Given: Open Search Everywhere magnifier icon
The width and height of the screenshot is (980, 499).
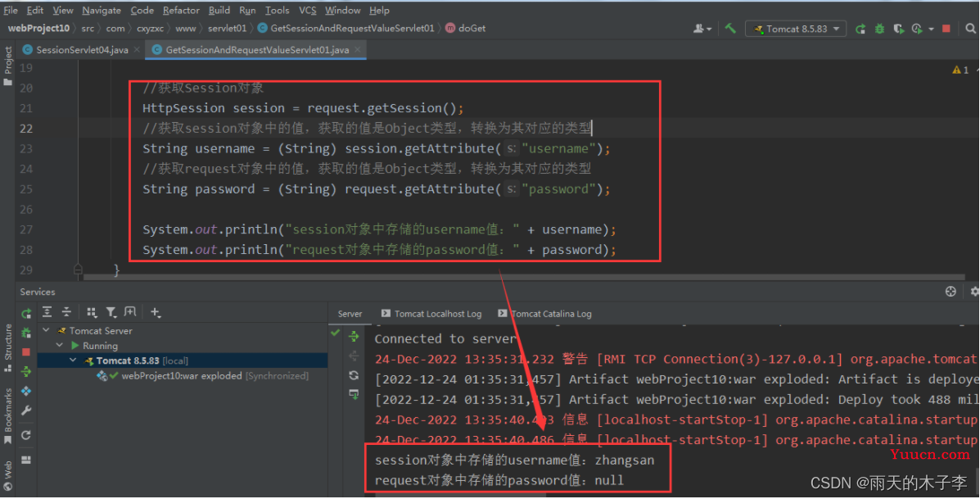Looking at the screenshot, I should (x=970, y=28).
